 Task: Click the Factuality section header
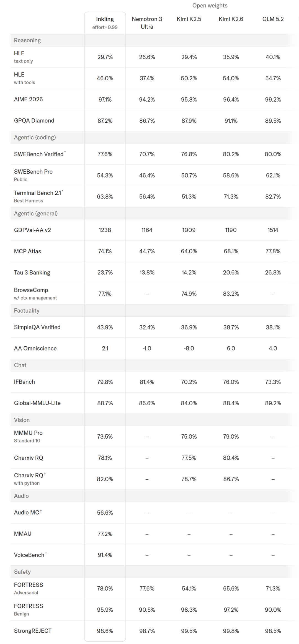pyautogui.click(x=27, y=311)
